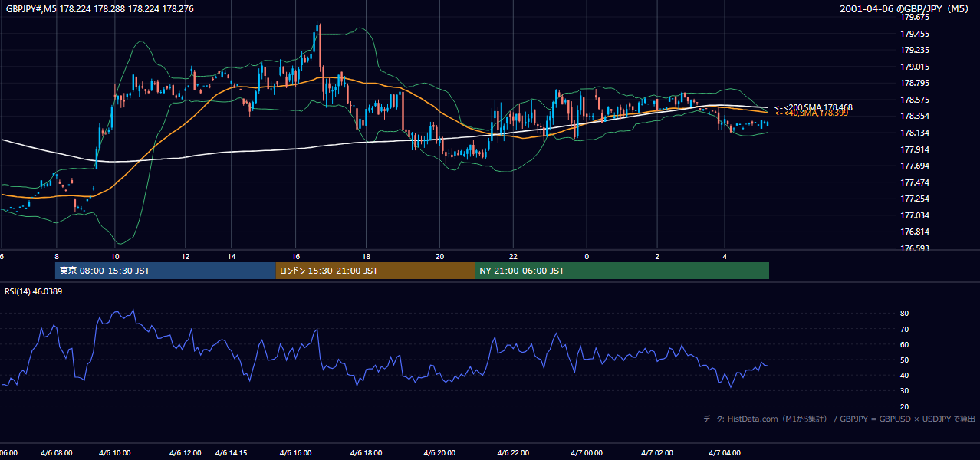Click the hour label 12 under price chart
Image resolution: width=980 pixels, height=460 pixels.
[x=186, y=256]
